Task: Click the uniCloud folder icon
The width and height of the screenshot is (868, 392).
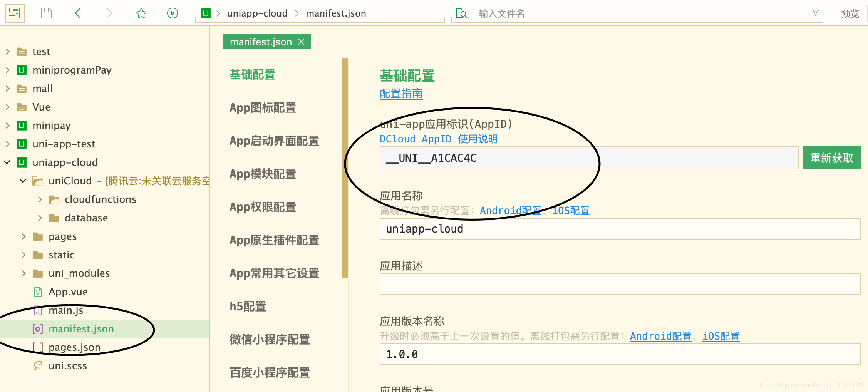Action: pyautogui.click(x=38, y=181)
